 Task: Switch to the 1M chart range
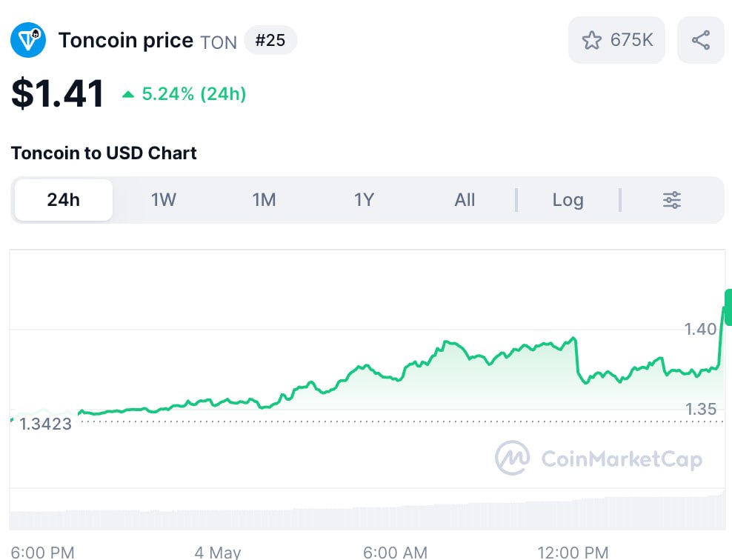[x=264, y=200]
